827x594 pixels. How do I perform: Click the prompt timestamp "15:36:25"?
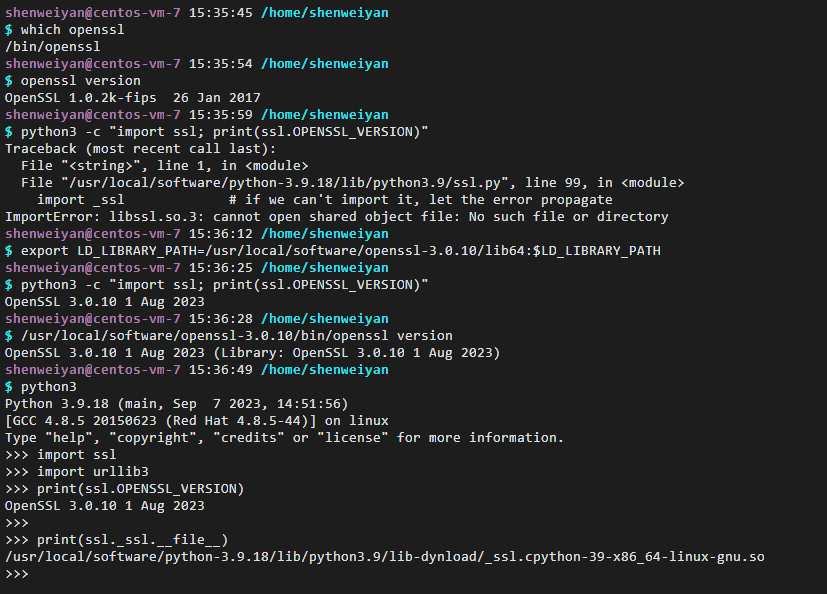pyautogui.click(x=221, y=267)
